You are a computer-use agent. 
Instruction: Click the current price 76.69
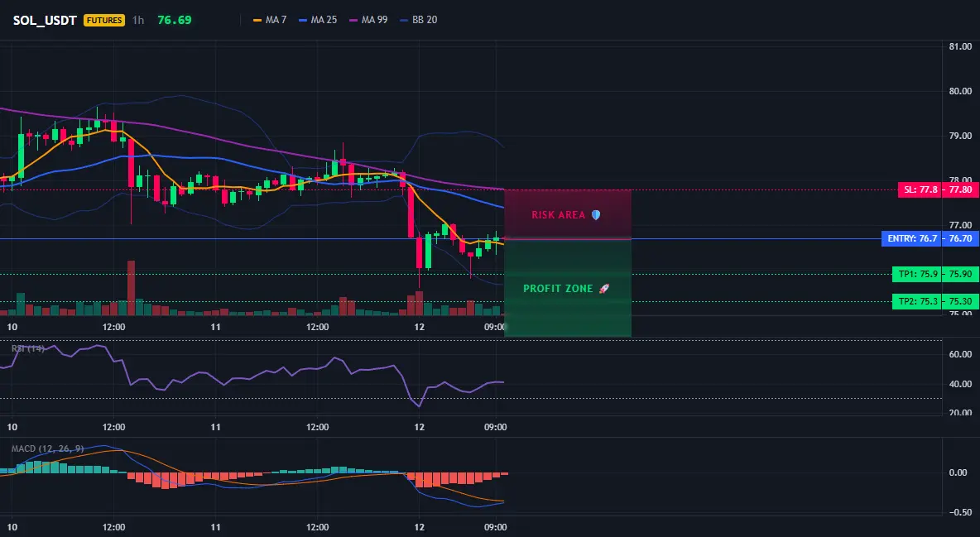175,20
